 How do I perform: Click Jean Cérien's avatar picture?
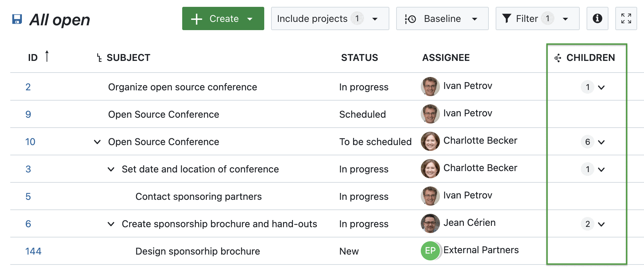[430, 223]
